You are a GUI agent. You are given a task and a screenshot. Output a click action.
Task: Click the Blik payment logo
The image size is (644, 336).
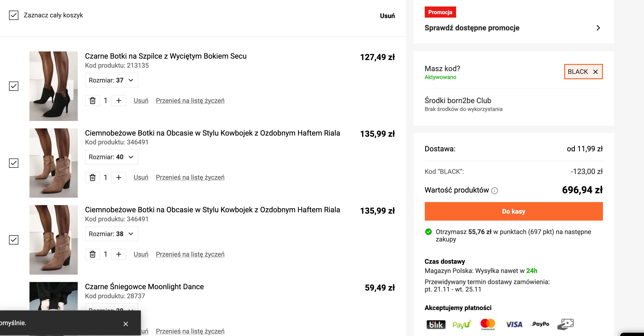click(435, 324)
